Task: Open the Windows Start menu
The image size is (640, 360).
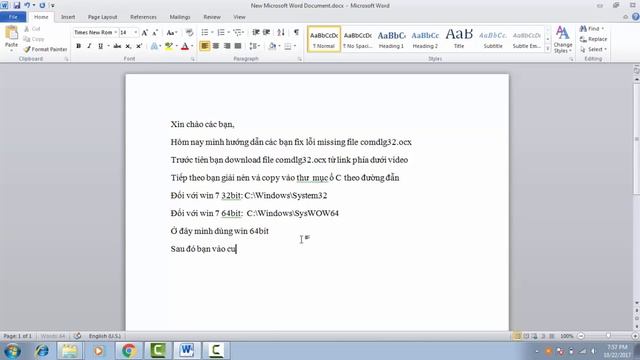Action: (12, 351)
